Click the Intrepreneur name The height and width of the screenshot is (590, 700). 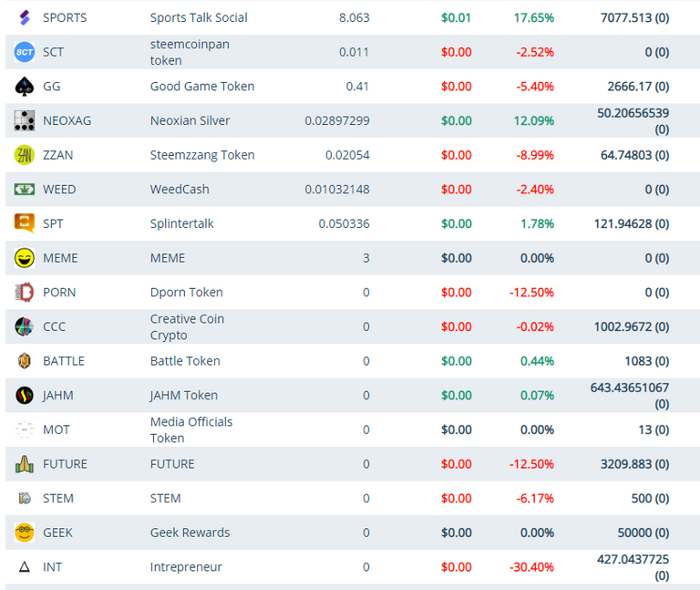[x=186, y=567]
